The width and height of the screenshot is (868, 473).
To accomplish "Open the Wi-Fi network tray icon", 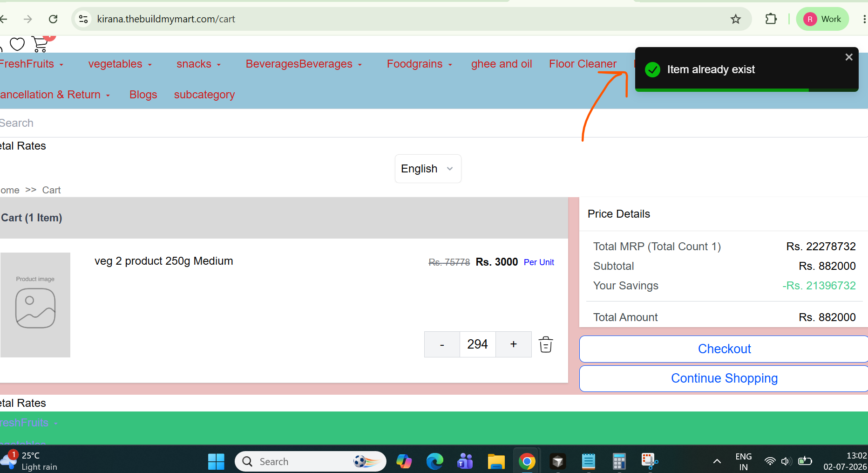I will [770, 461].
